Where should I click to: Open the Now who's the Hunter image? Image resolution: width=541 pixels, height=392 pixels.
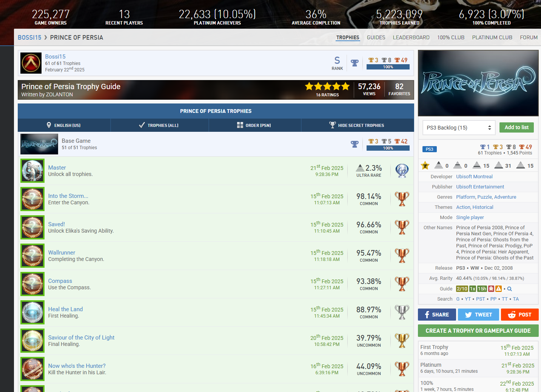click(32, 369)
